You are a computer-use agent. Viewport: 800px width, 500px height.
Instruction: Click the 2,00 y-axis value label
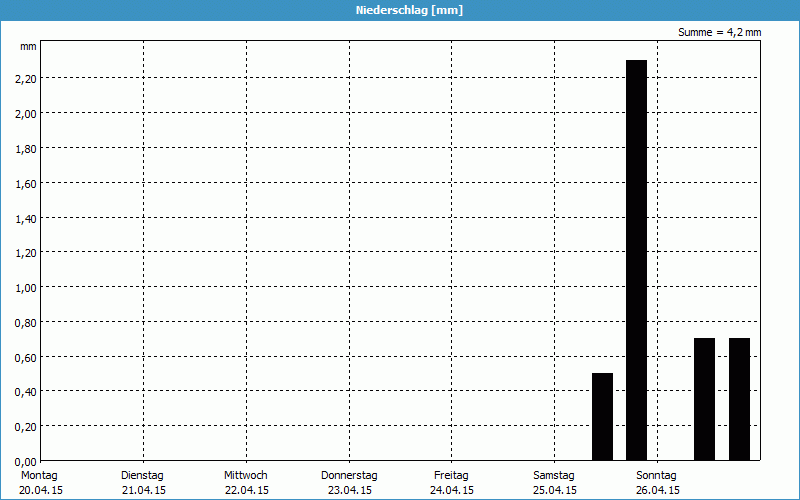[x=26, y=113]
